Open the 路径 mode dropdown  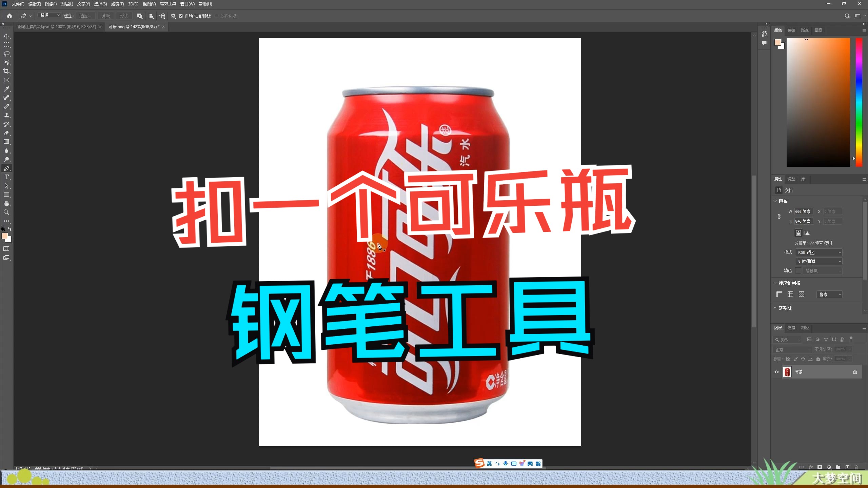coord(50,15)
